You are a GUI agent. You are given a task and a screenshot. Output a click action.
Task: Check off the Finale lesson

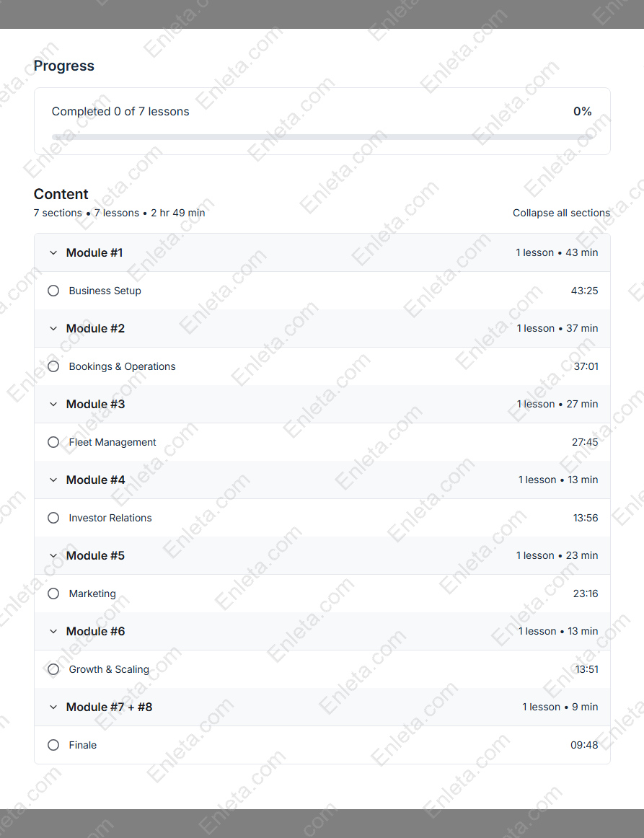[x=53, y=744]
